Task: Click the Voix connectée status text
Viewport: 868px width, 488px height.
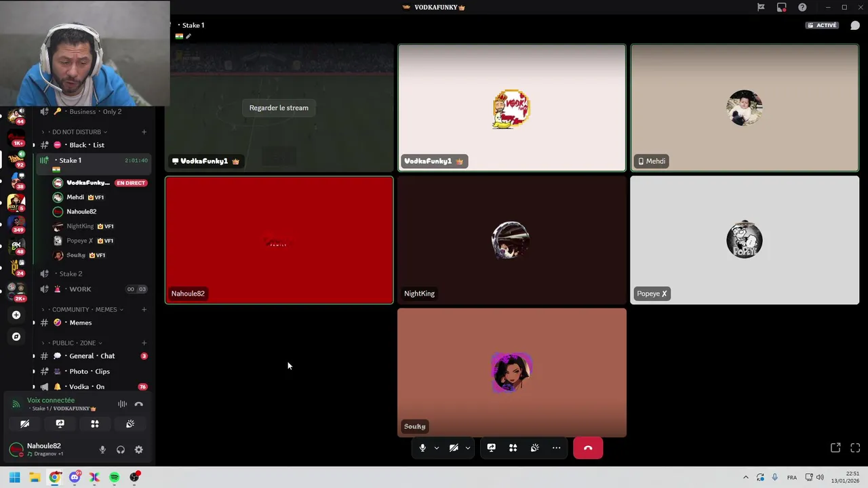Action: [51, 400]
